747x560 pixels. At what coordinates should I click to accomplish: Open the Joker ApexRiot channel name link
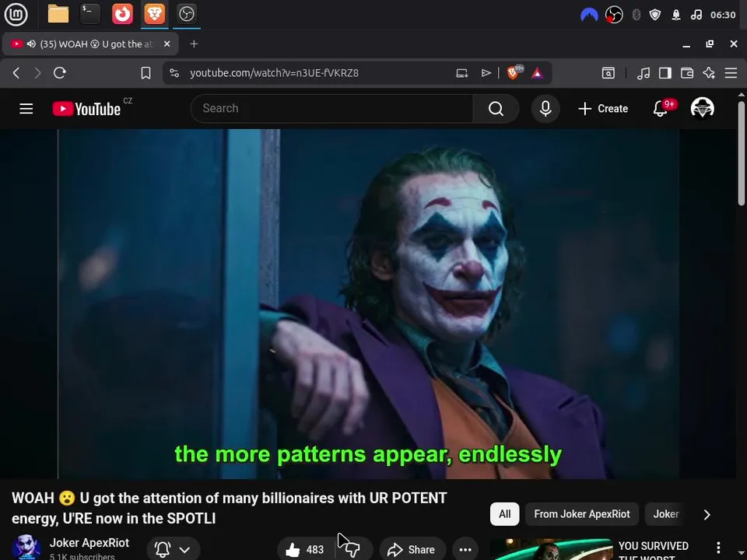[89, 543]
